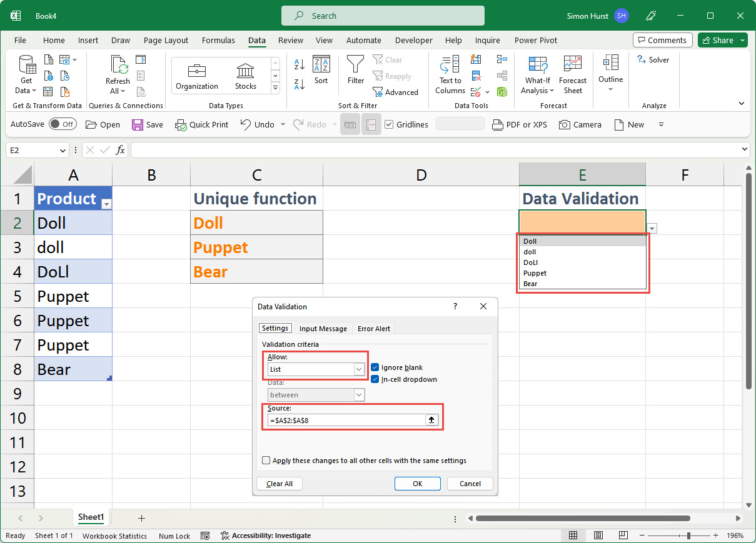This screenshot has height=543, width=756.
Task: Click the Camera tool in quick access
Action: tap(580, 124)
